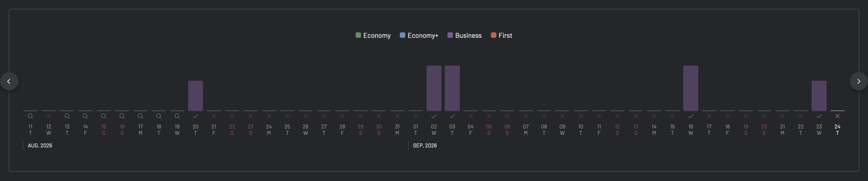Viewport: 868px width, 181px height.
Task: Select the Saturday August 15 date label
Action: [x=104, y=130]
